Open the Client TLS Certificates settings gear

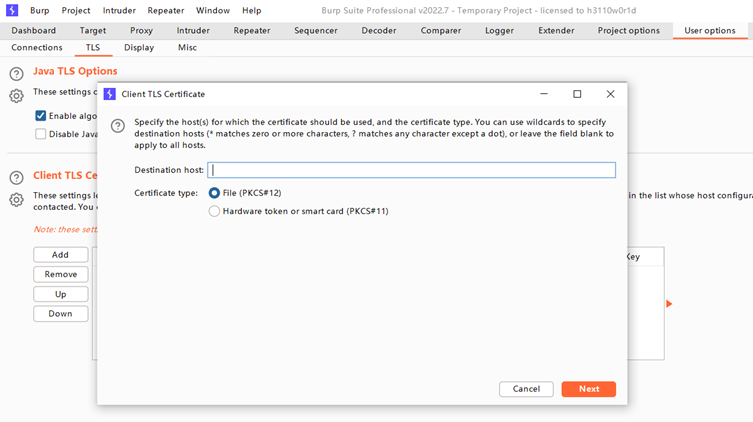[16, 200]
